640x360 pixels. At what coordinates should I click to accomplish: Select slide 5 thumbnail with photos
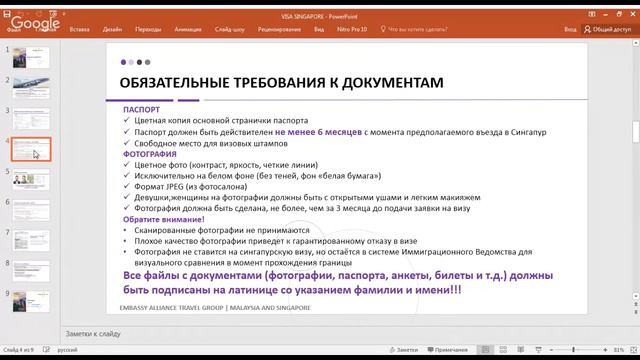[x=31, y=180]
